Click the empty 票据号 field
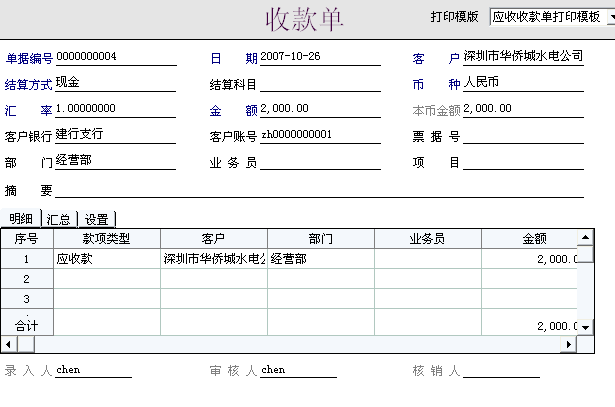 coord(523,136)
